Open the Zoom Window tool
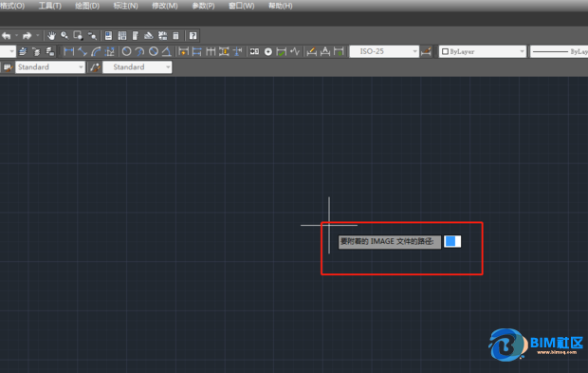 78,36
